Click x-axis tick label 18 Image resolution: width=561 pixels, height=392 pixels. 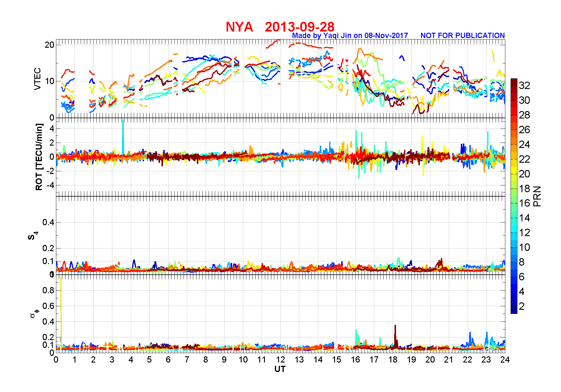pos(393,360)
